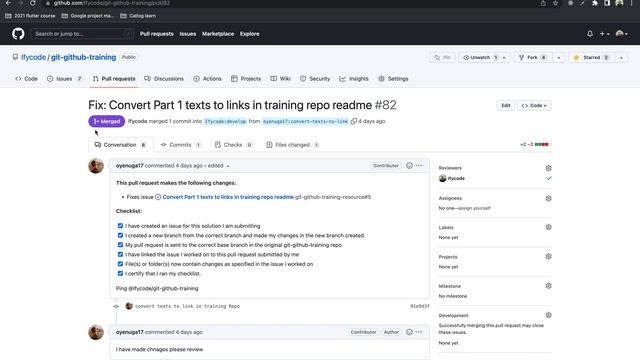The width and height of the screenshot is (640, 360).
Task: Click the browser address bar URL
Action: pyautogui.click(x=111, y=3)
